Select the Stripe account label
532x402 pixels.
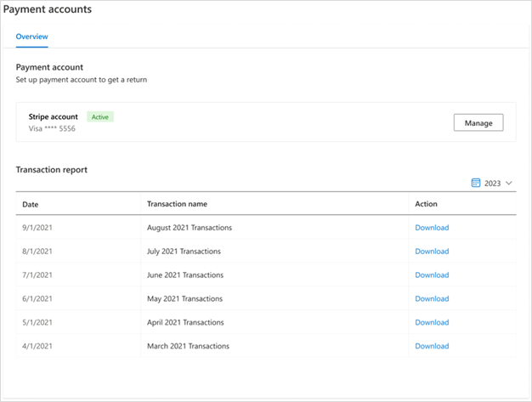pyautogui.click(x=54, y=116)
